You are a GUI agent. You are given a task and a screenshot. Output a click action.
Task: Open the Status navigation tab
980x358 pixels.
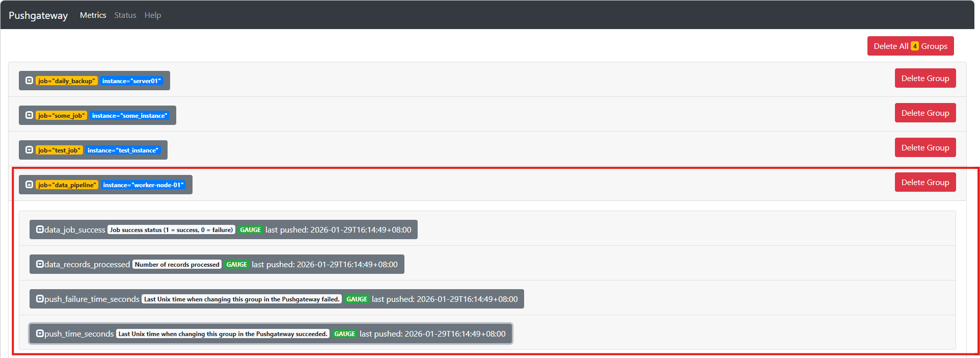tap(125, 15)
